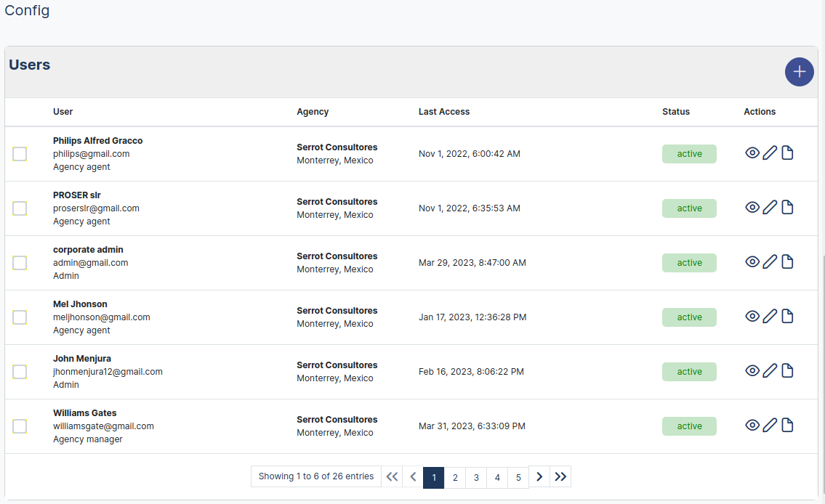Open page 5 of the user list
The height and width of the screenshot is (504, 825).
pyautogui.click(x=518, y=477)
